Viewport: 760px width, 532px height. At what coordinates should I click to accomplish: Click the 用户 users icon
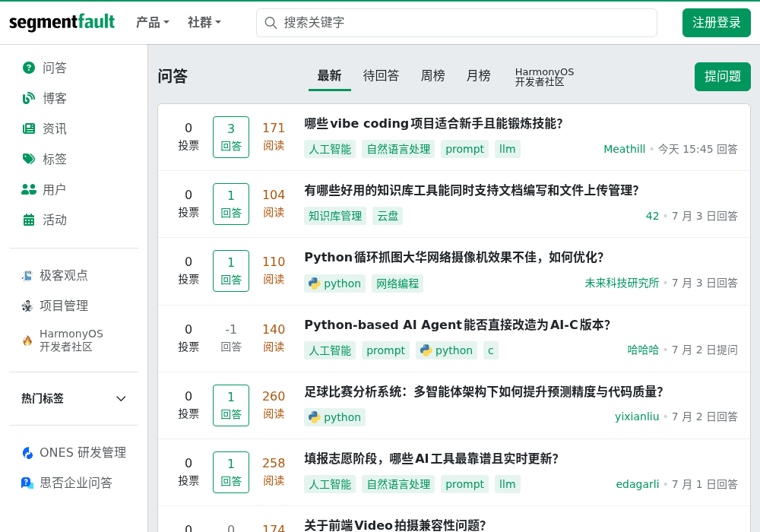point(29,189)
